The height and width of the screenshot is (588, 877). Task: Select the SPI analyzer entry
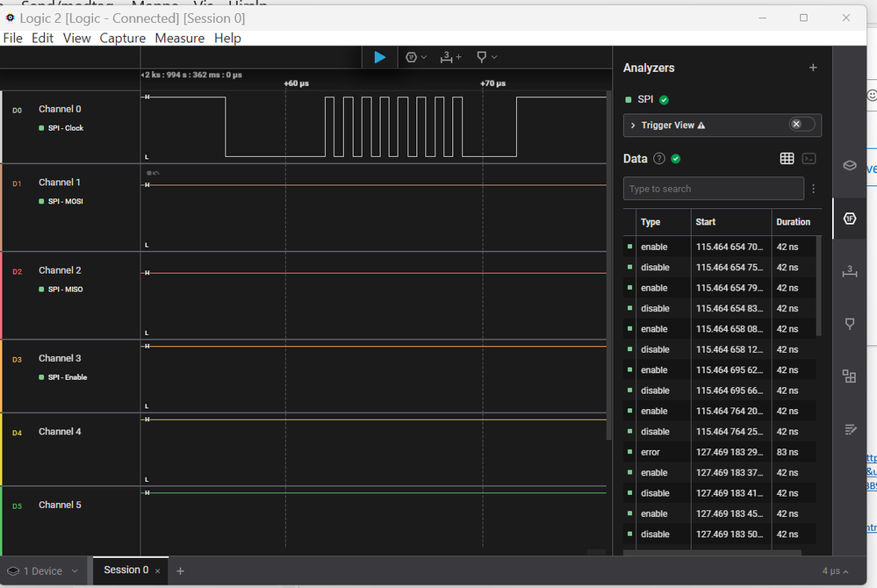(x=645, y=99)
